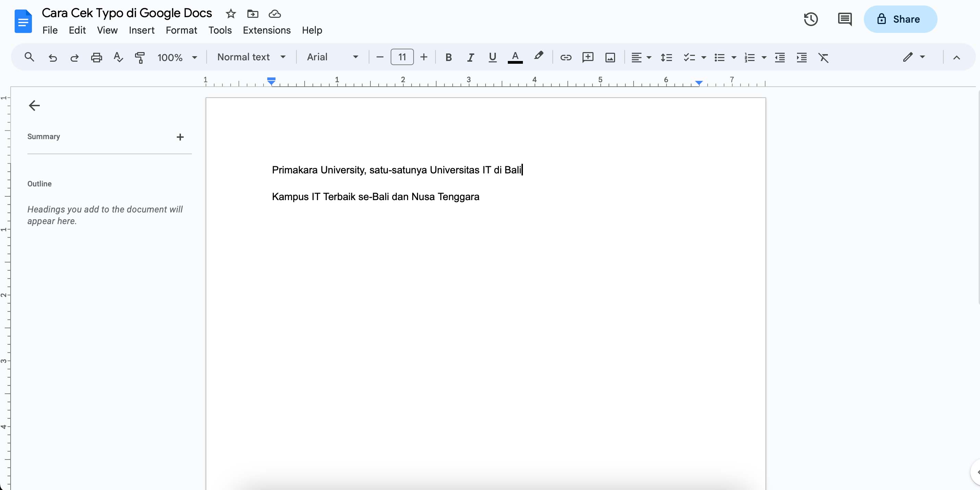
Task: Toggle bold formatting
Action: pos(449,58)
